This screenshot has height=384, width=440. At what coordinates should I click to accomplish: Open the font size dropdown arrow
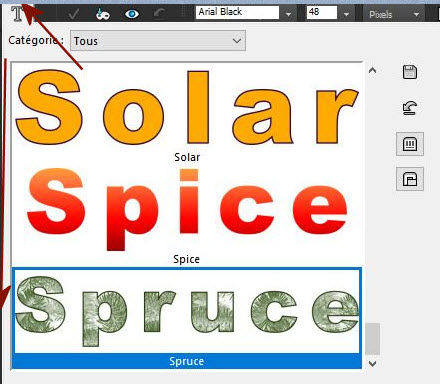coord(346,14)
